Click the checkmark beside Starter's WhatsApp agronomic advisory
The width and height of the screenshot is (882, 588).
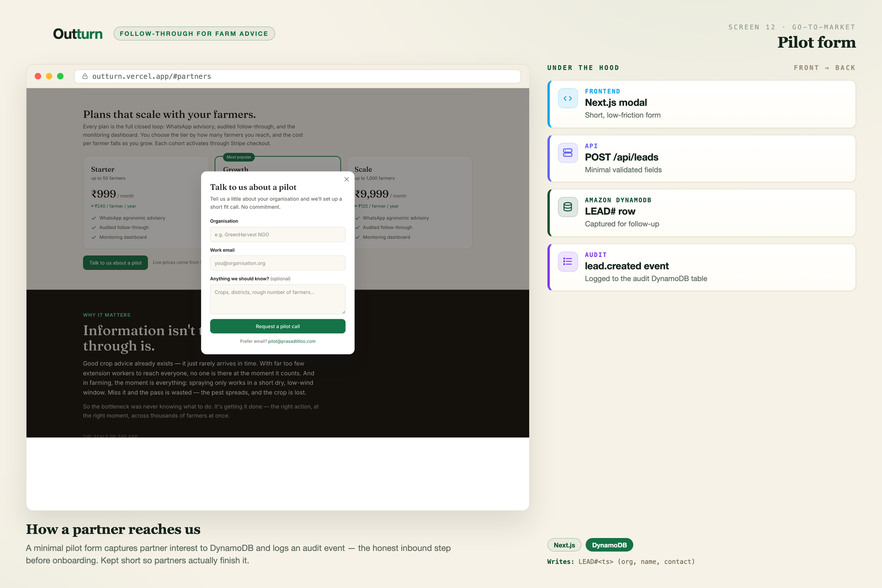click(94, 218)
